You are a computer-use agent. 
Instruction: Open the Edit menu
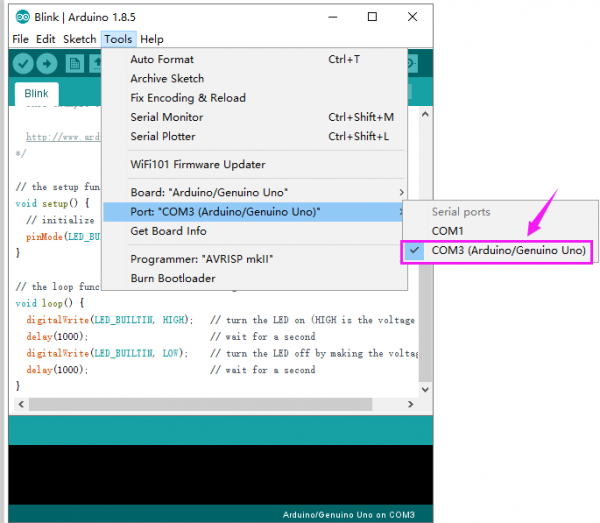point(46,39)
